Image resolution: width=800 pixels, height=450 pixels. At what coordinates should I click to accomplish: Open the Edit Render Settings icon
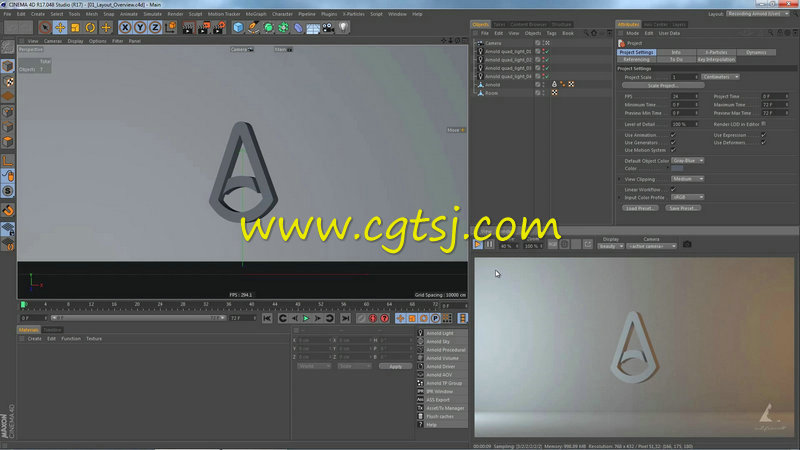(218, 28)
